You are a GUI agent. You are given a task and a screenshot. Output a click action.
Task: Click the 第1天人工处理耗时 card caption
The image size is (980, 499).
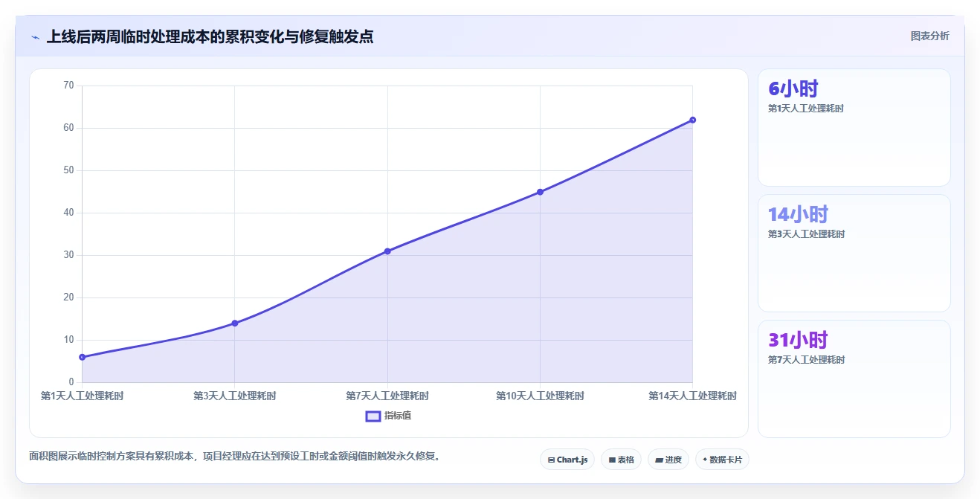click(x=806, y=109)
